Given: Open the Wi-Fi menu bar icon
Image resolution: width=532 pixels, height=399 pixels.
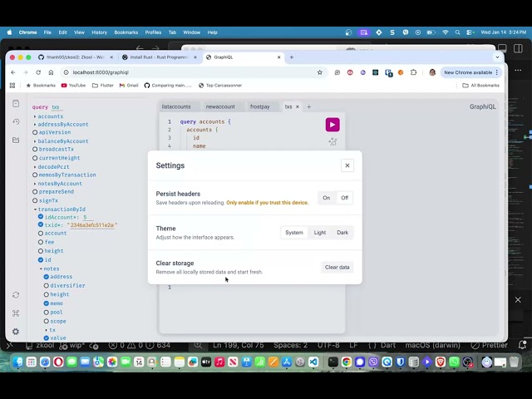Looking at the screenshot, I should tap(446, 32).
